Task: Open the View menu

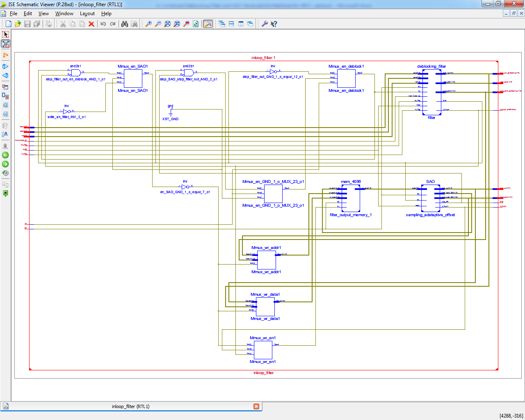Action: pos(43,14)
